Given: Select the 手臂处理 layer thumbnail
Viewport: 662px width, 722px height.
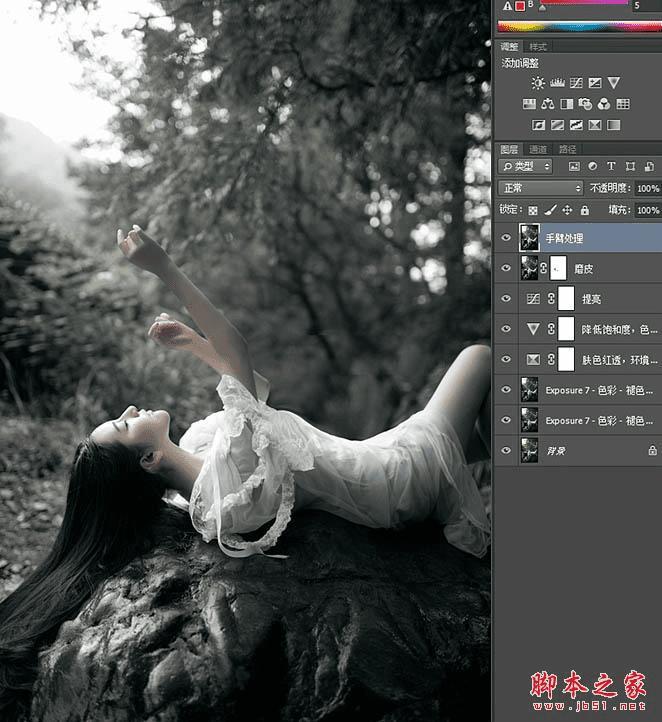Looking at the screenshot, I should pos(529,238).
